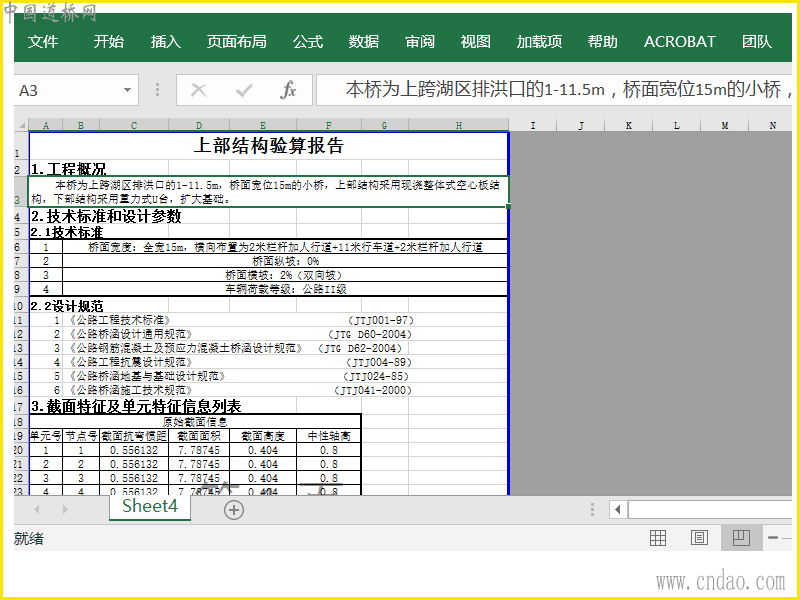Select heading 3.截面特征及单元特征信息列表

tap(136, 407)
